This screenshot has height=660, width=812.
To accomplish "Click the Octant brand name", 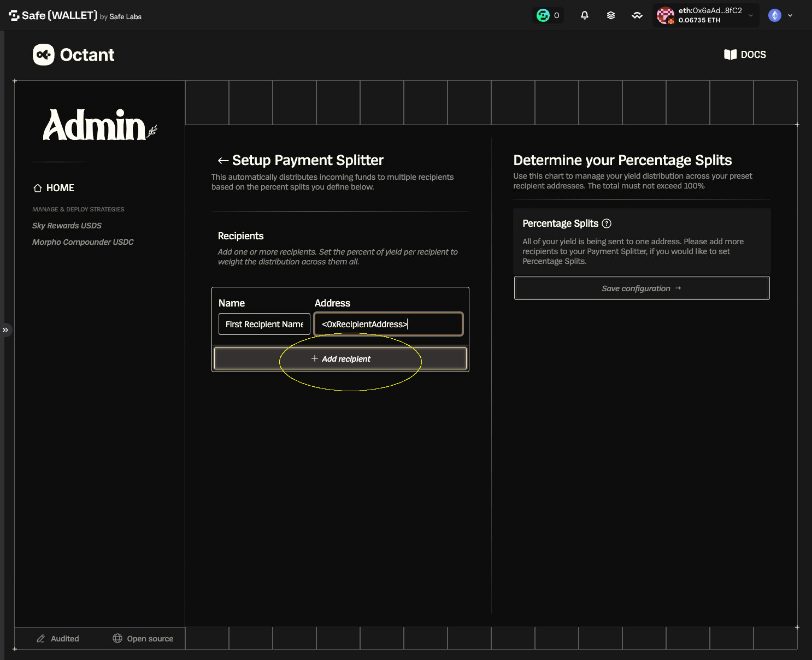I will [87, 55].
